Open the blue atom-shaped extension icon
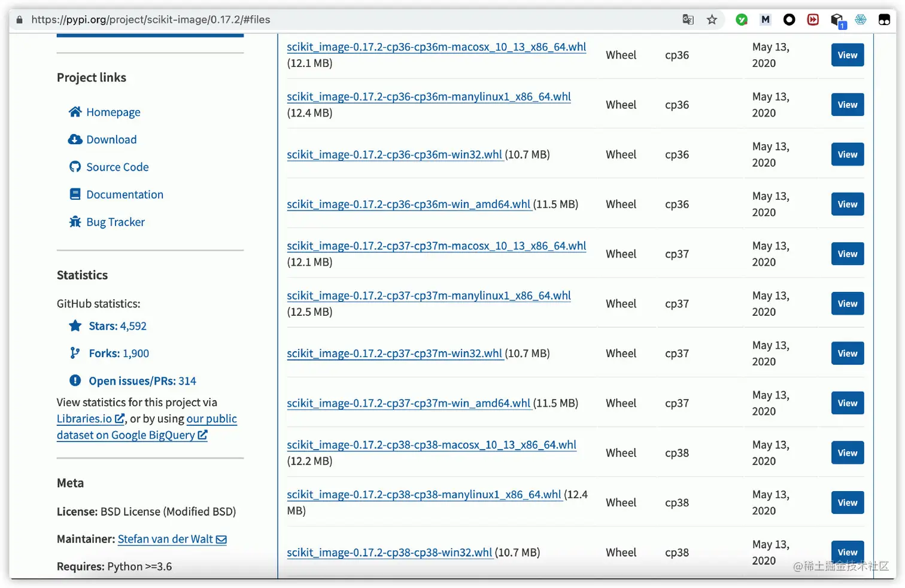This screenshot has height=588, width=905. 861,20
